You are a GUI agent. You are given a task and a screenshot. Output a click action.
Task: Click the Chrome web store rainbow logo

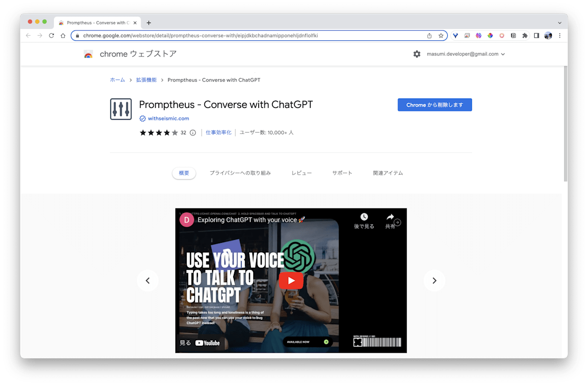(x=88, y=54)
